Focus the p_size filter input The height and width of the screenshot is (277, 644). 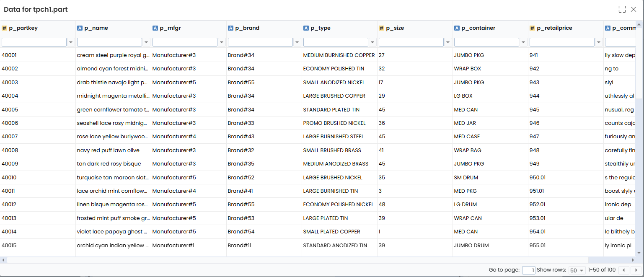pyautogui.click(x=411, y=42)
